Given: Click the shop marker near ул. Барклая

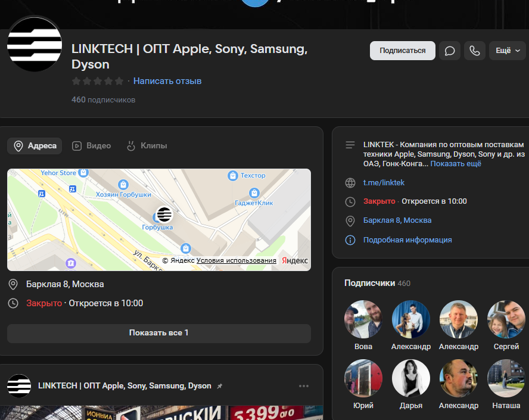Looking at the screenshot, I should [x=185, y=248].
